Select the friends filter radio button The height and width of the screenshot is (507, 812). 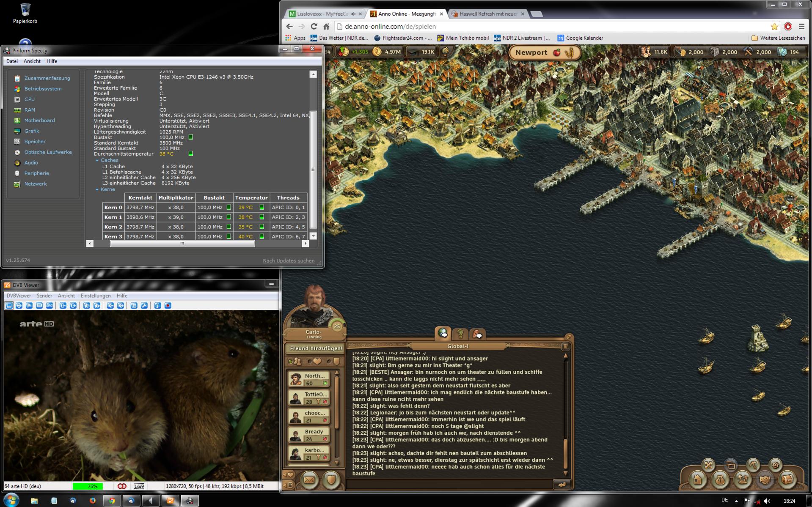point(290,362)
